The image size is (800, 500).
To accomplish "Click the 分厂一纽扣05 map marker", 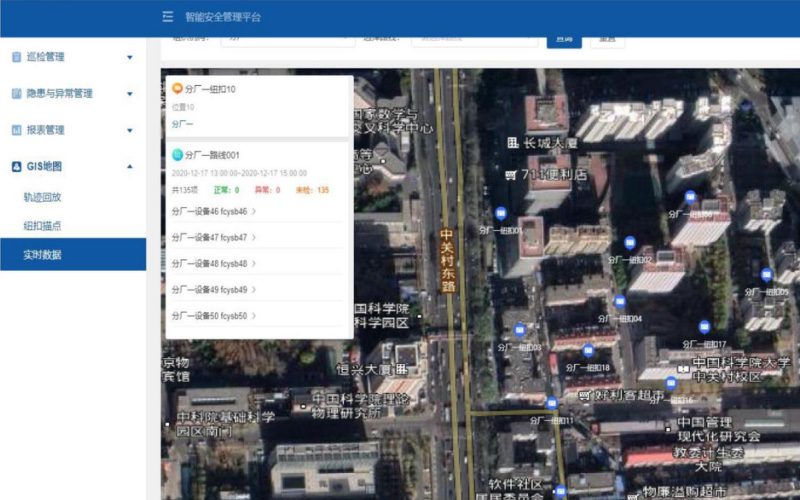I will [x=767, y=275].
